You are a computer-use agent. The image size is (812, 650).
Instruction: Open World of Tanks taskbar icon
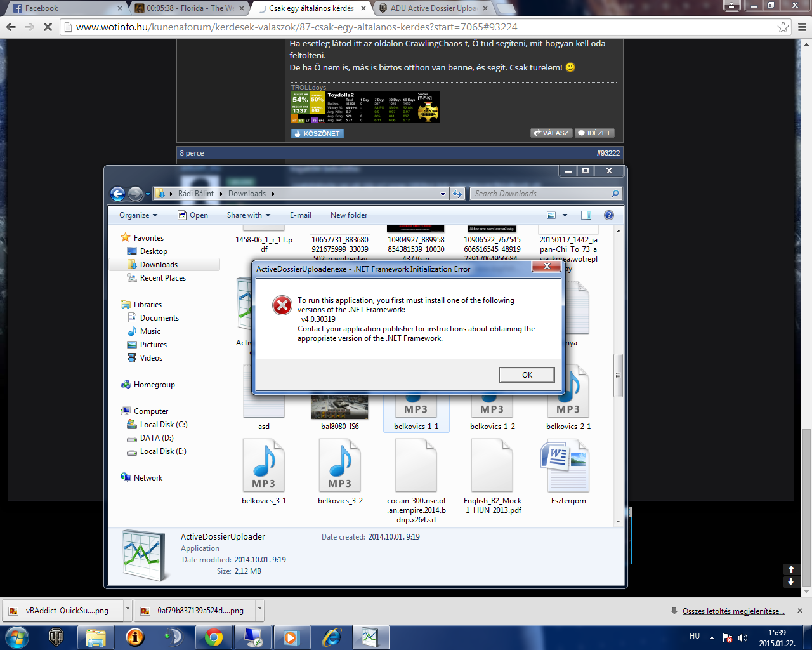(x=56, y=637)
